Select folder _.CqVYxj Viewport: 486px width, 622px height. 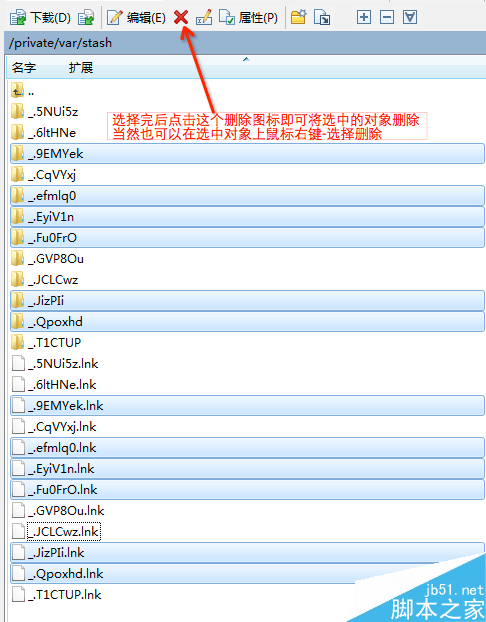pyautogui.click(x=43, y=175)
